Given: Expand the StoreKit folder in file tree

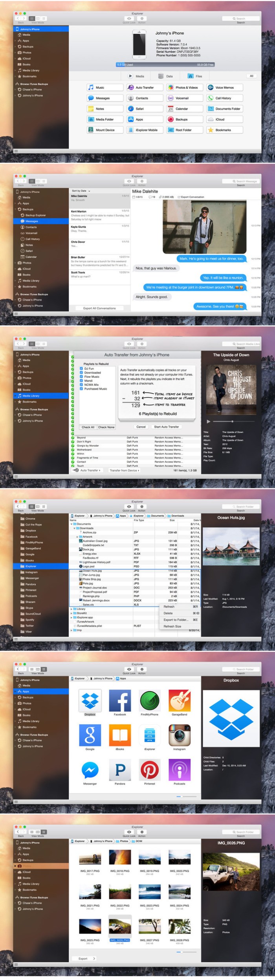Looking at the screenshot, I should pos(71,613).
